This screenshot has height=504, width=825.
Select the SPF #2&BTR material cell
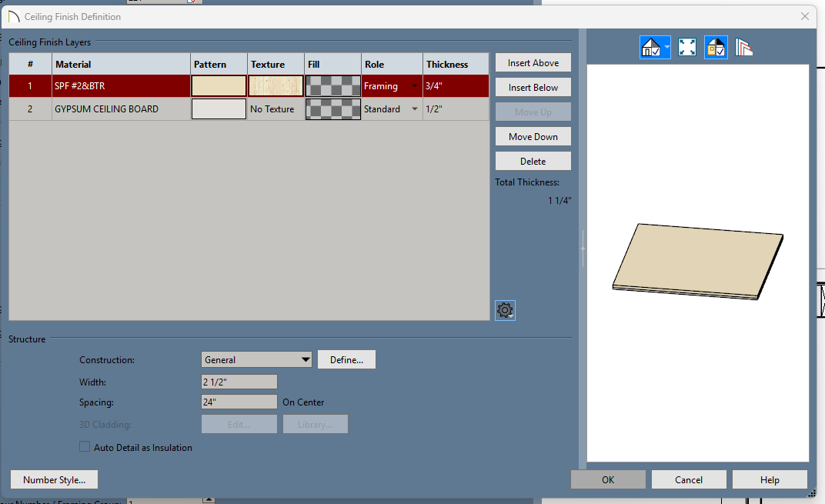[121, 85]
